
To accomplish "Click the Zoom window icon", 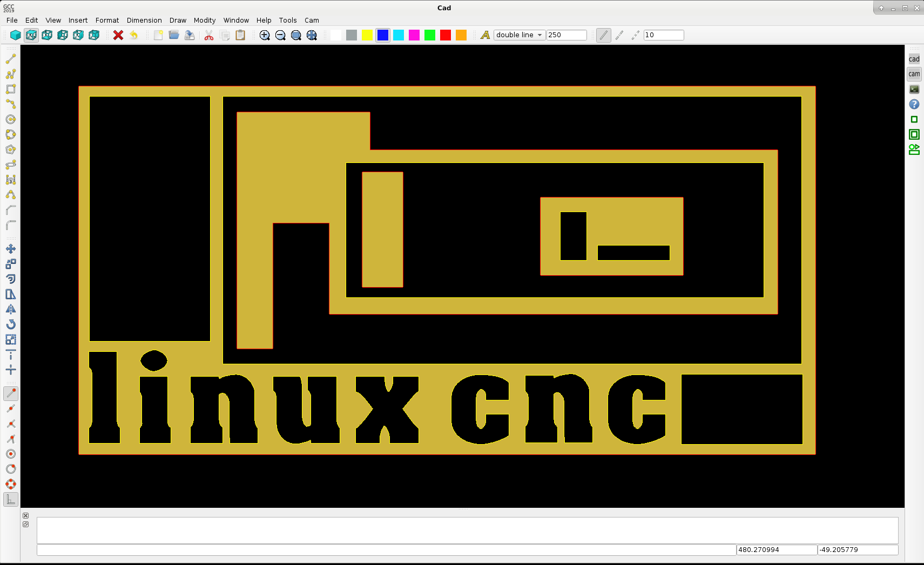I will tap(296, 35).
